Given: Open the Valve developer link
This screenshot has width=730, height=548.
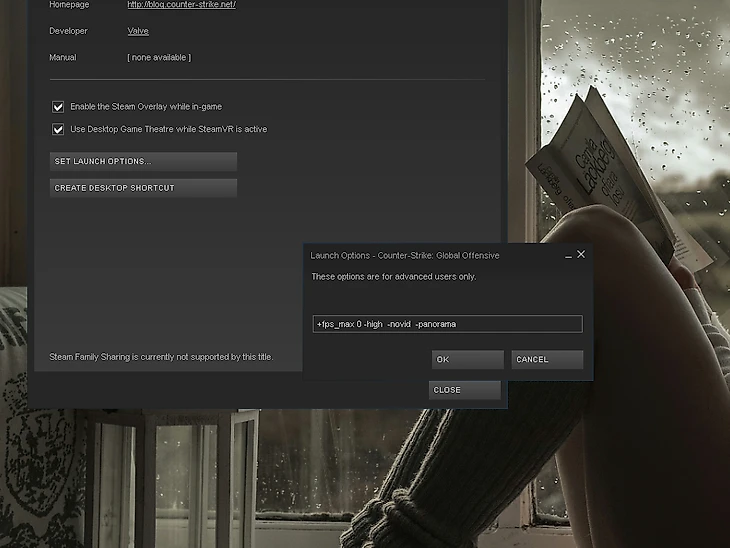Looking at the screenshot, I should point(138,31).
